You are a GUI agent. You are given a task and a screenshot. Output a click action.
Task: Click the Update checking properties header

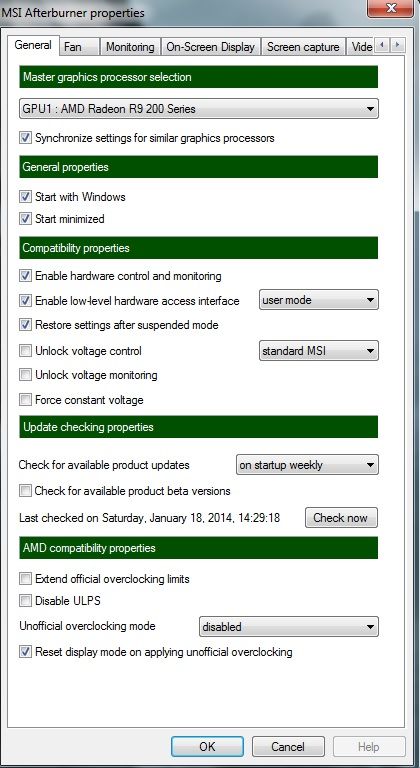pos(198,427)
